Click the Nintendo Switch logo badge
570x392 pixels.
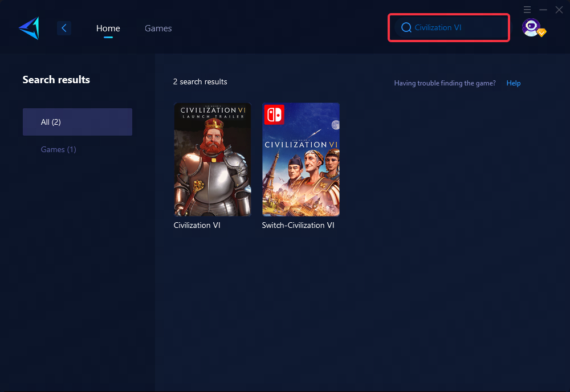click(274, 115)
